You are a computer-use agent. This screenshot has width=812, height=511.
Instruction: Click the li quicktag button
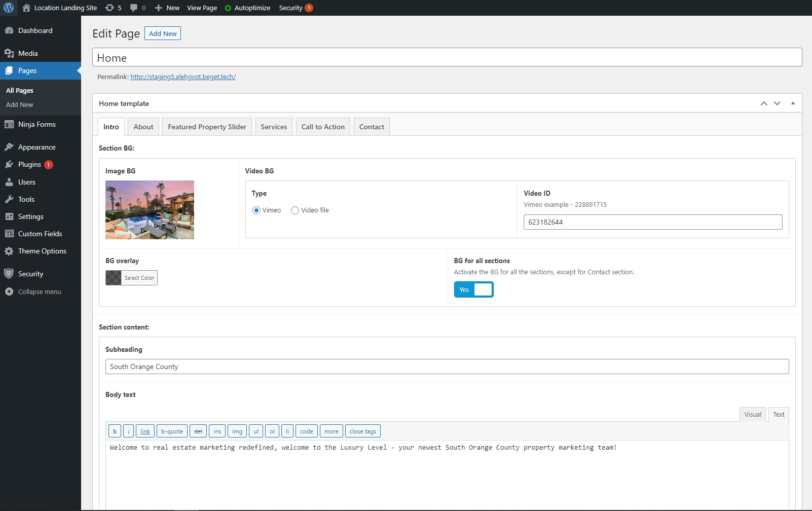[x=287, y=431]
